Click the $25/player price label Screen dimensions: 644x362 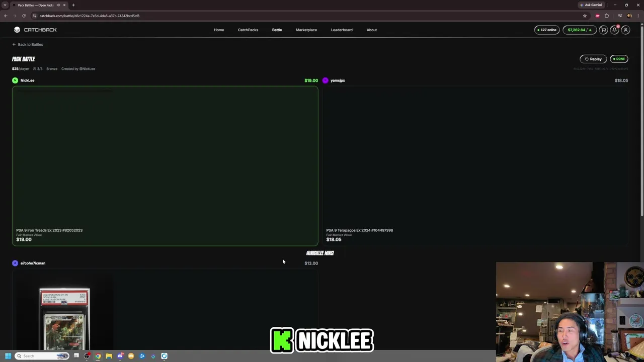[21, 68]
